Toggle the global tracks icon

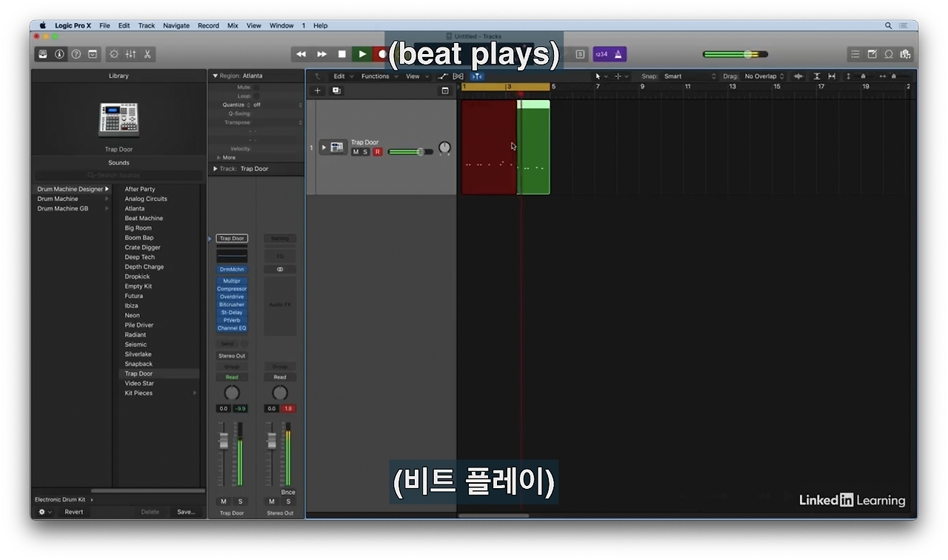pos(445,90)
